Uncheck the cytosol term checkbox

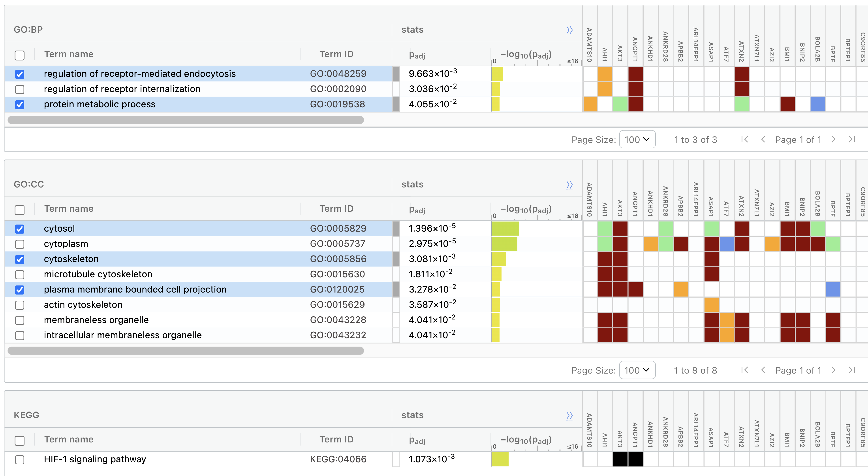(x=20, y=229)
